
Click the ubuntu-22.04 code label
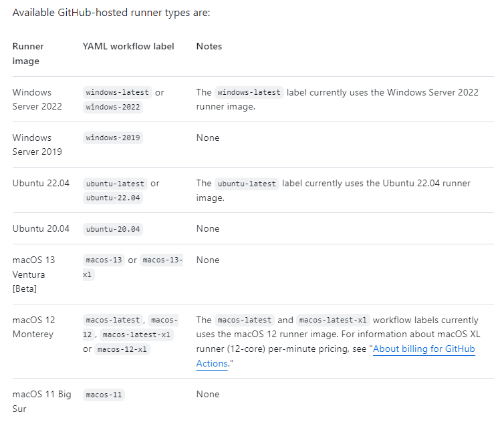113,198
